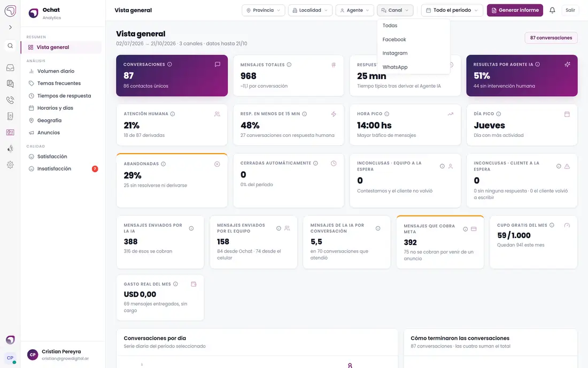This screenshot has width=588, height=368.
Task: Click the 59/1.000 cupo value
Action: [x=514, y=235]
